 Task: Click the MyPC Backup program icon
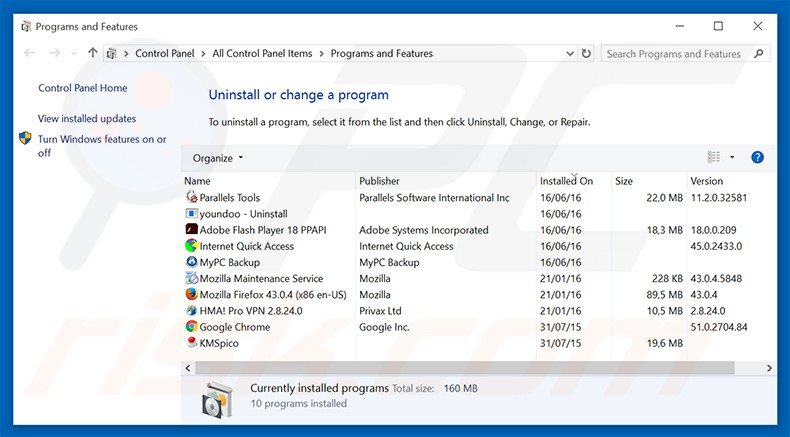tap(191, 262)
